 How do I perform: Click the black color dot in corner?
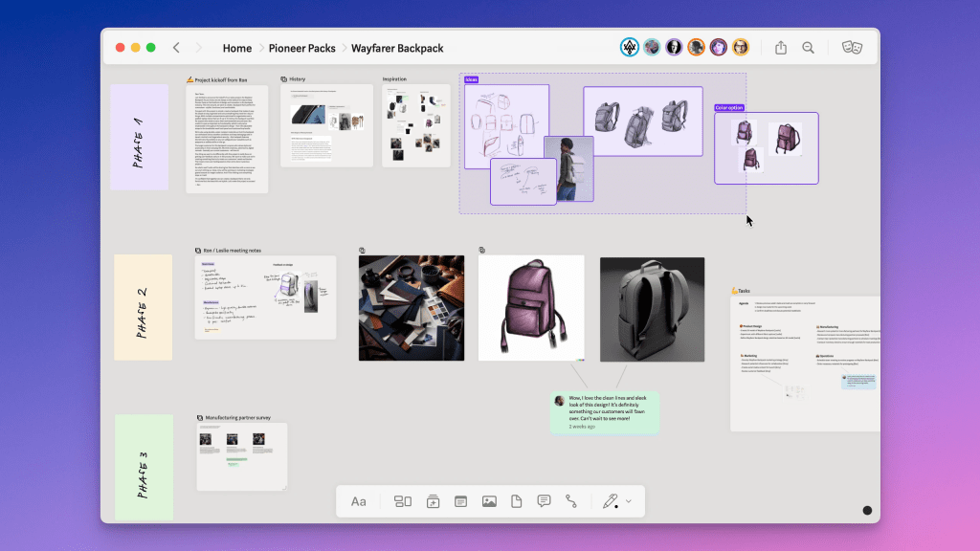point(867,512)
